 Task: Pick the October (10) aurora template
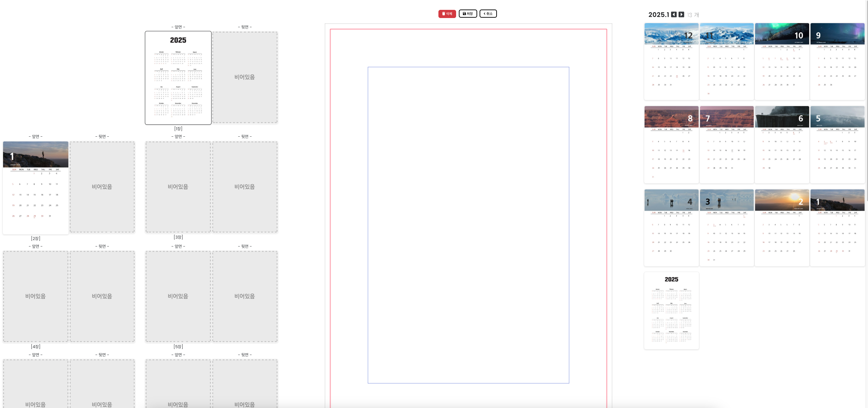[782, 61]
